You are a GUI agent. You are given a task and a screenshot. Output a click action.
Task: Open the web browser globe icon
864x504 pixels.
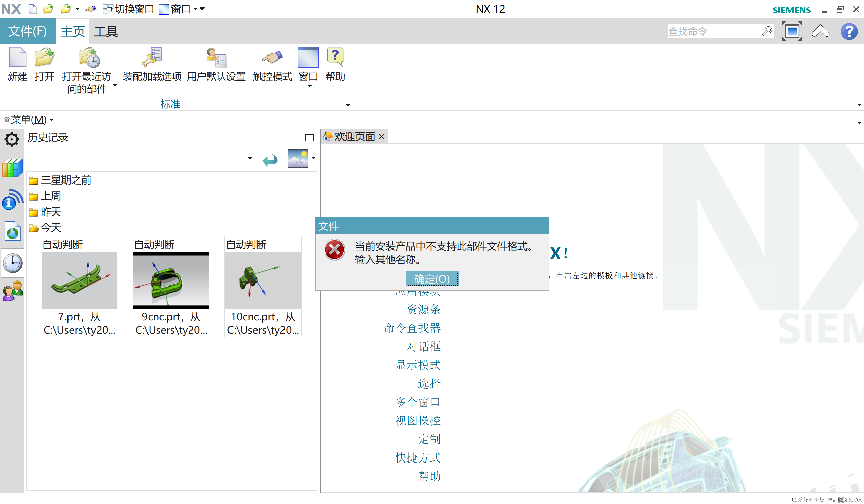[13, 231]
